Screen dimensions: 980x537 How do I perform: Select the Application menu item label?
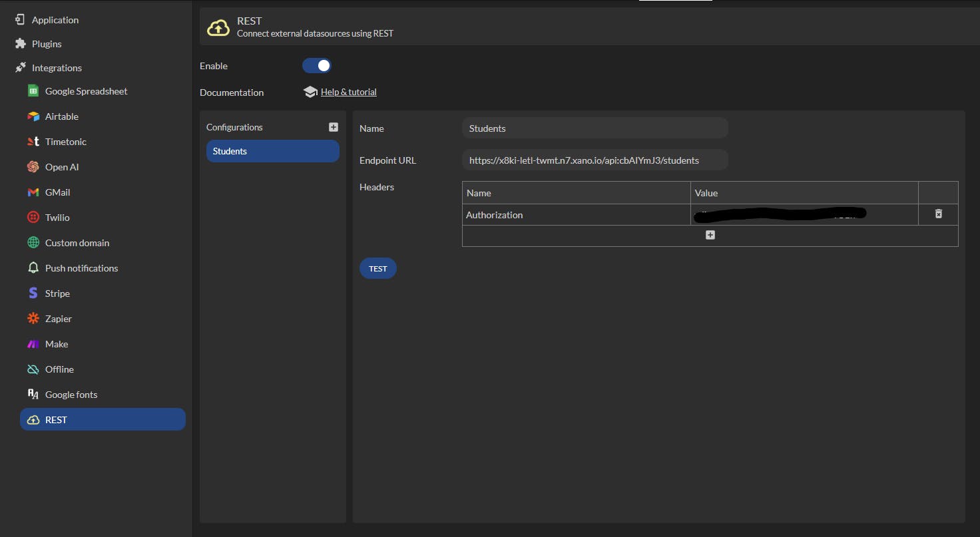pyautogui.click(x=55, y=20)
